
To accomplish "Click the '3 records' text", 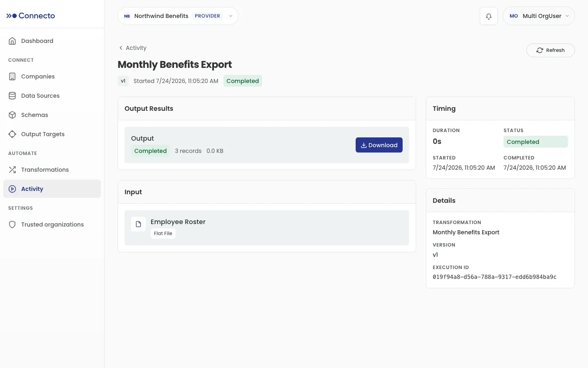I will click(x=188, y=151).
